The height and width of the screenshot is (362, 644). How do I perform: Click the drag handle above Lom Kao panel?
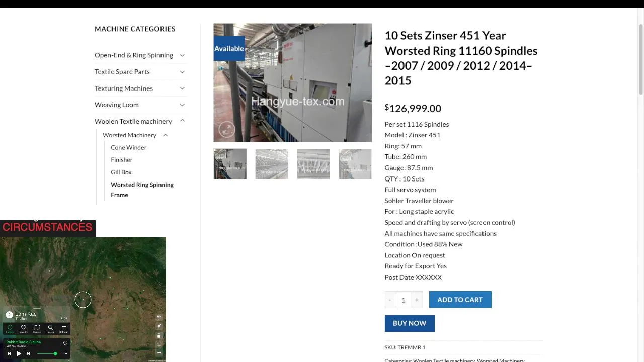(x=37, y=308)
